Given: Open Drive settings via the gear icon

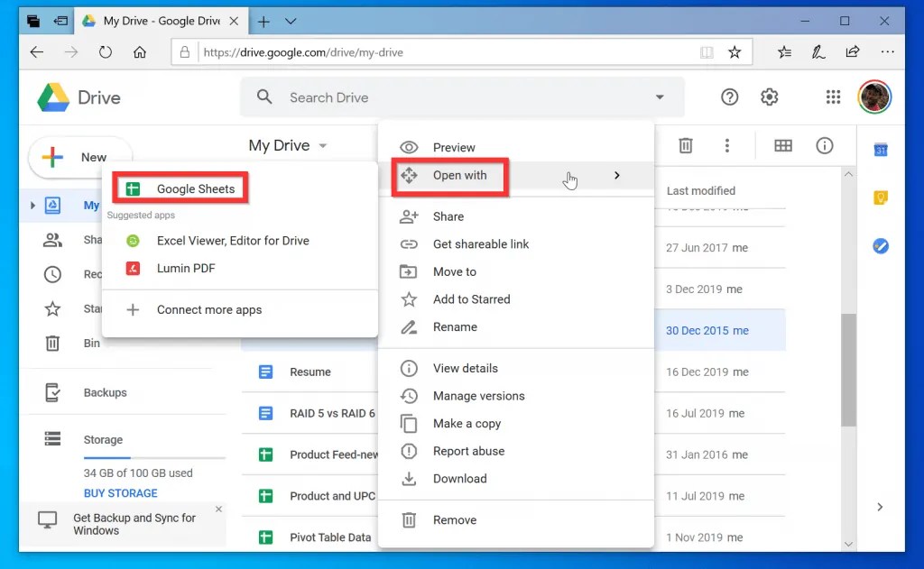Looking at the screenshot, I should (769, 96).
